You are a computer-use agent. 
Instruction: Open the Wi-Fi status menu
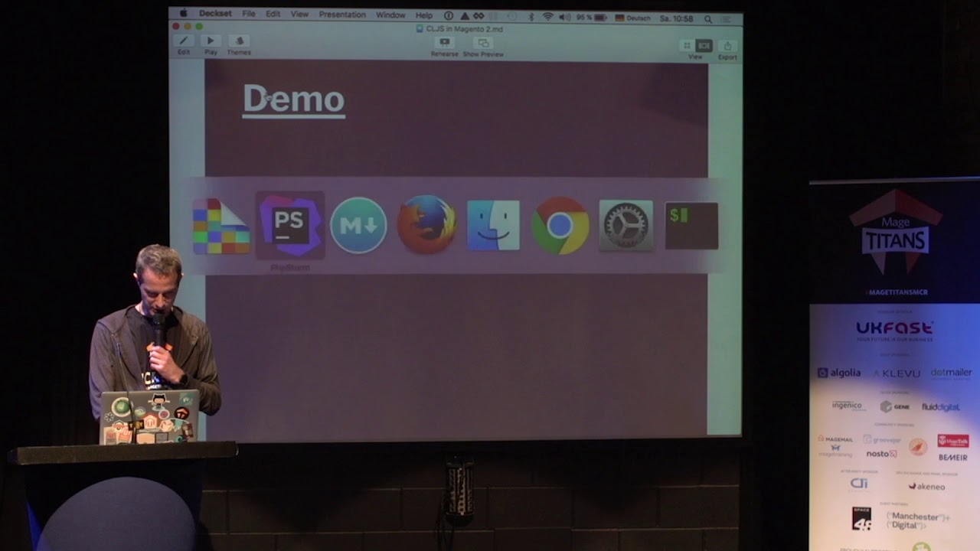(548, 17)
